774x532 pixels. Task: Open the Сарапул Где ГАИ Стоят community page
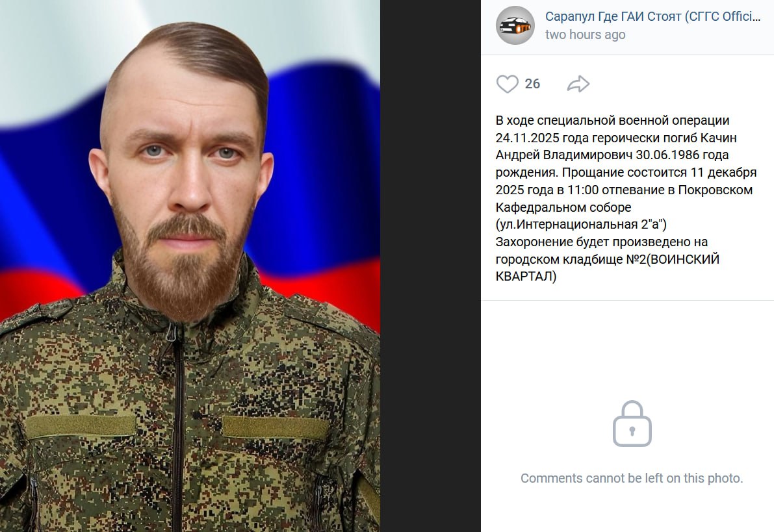coord(652,16)
